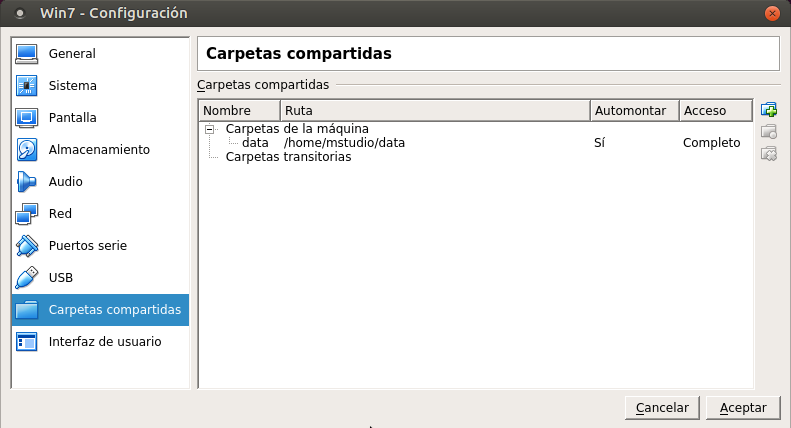Image resolution: width=791 pixels, height=428 pixels.
Task: Go to the Sistema section
Action: tap(100, 86)
